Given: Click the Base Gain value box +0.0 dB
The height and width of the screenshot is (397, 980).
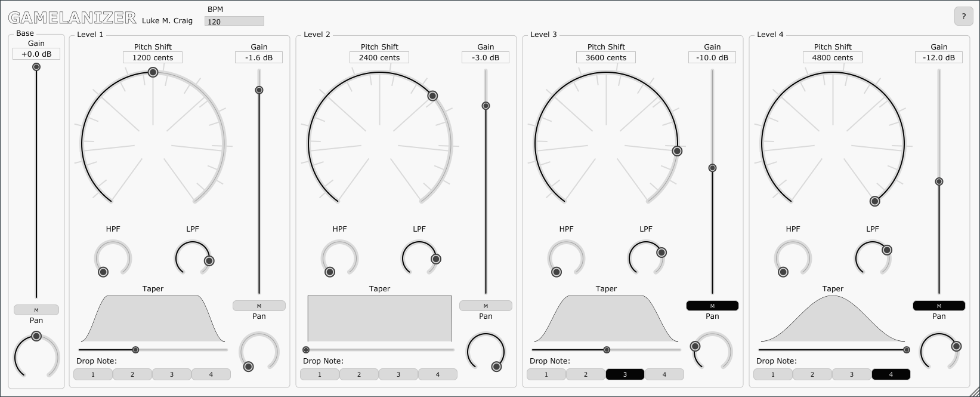Looking at the screenshot, I should pyautogui.click(x=36, y=54).
